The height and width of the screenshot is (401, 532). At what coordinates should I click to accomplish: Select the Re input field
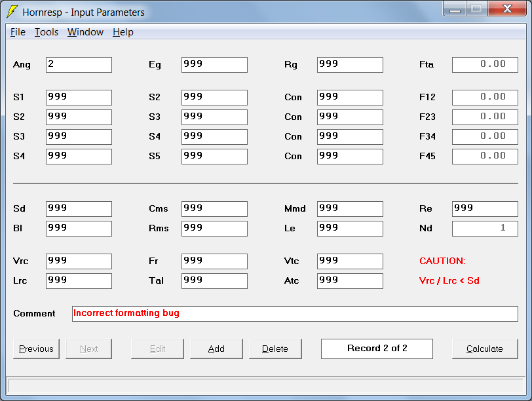pos(485,209)
